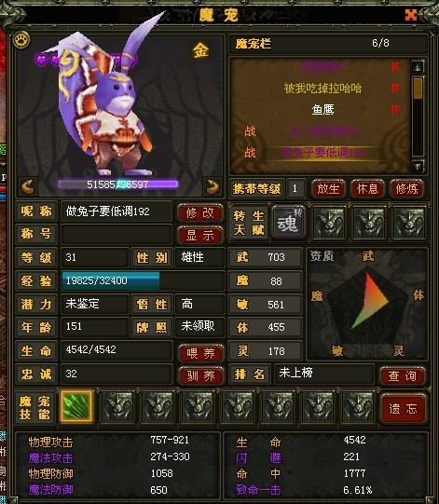Click the 遗忘 forget skill button
Image resolution: width=439 pixels, height=504 pixels.
tap(403, 408)
